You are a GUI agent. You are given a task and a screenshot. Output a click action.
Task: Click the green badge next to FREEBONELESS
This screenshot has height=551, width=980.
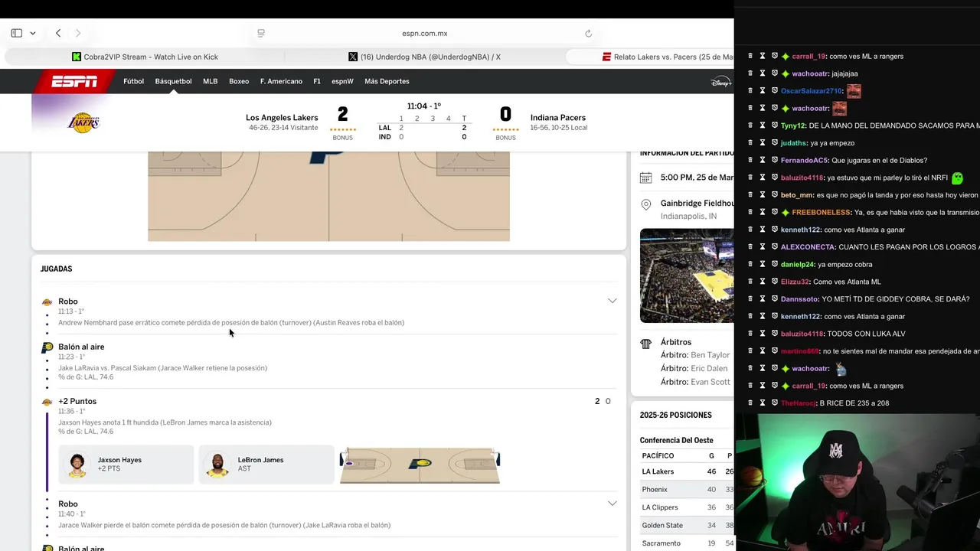coord(786,212)
